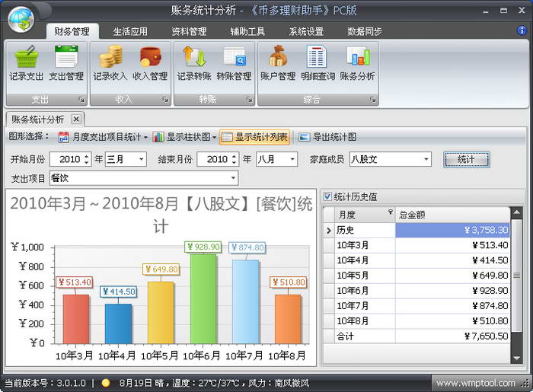Click the 记录转账 arrows icon

click(x=194, y=57)
